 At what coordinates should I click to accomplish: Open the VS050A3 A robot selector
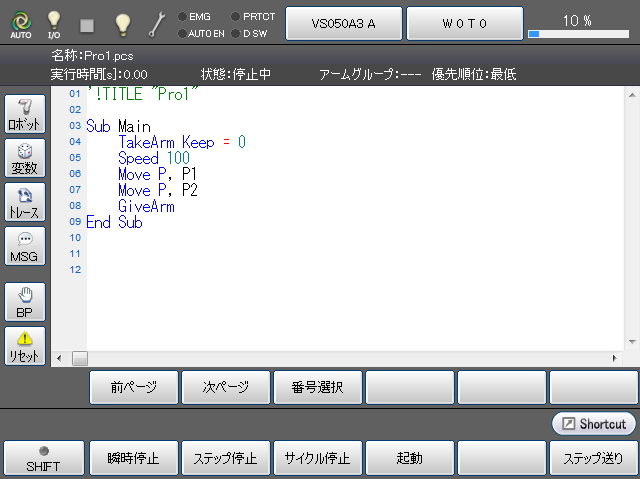(344, 22)
